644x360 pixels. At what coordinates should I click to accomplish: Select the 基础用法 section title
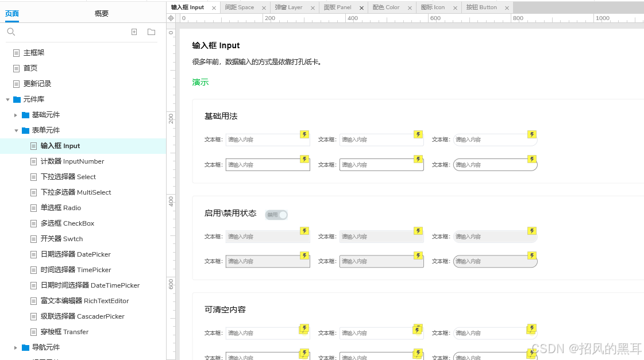[221, 116]
